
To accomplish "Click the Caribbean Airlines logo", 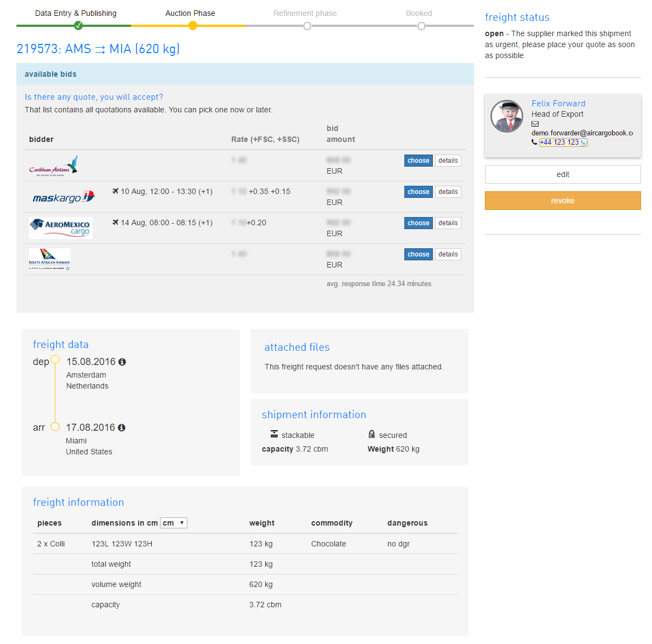I will point(54,166).
